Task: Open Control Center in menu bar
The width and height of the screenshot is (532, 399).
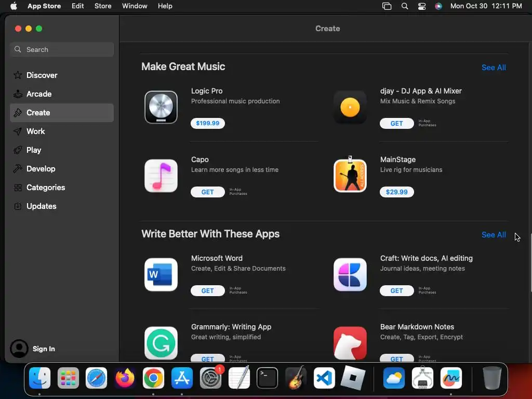Action: point(422,6)
